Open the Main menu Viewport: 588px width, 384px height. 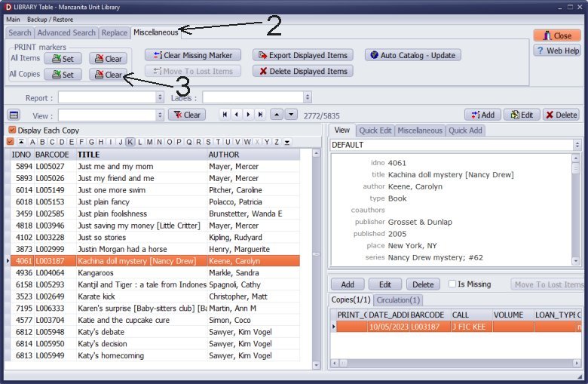coord(13,20)
